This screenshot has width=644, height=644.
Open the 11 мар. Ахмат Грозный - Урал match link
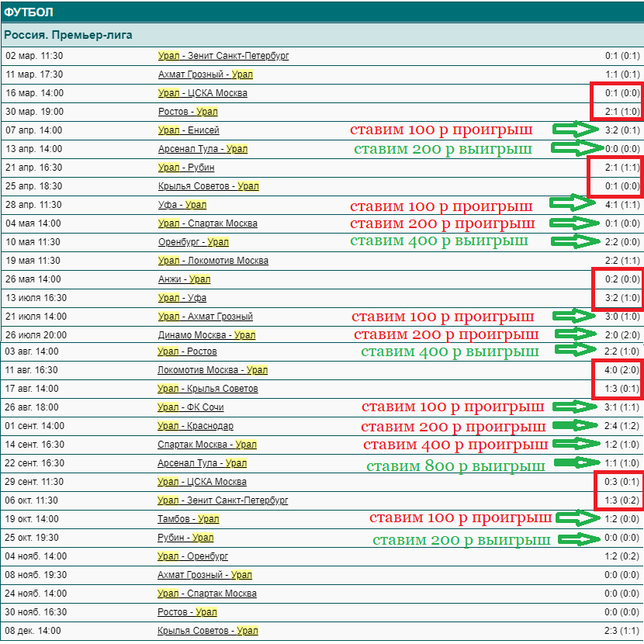[206, 74]
